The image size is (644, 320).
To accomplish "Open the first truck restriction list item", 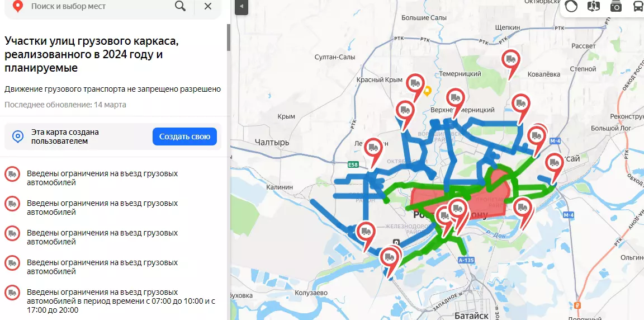I will [x=102, y=178].
